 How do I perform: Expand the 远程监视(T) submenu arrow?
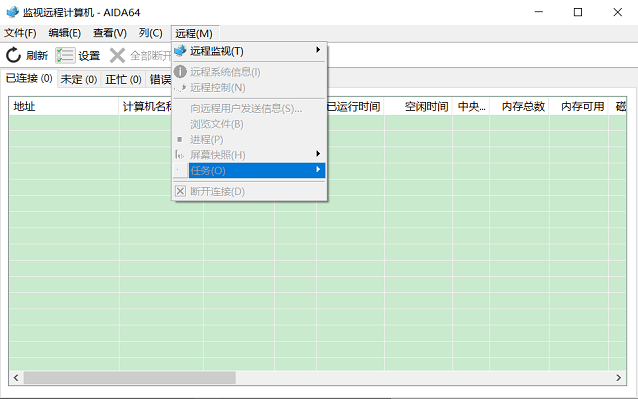[x=318, y=50]
